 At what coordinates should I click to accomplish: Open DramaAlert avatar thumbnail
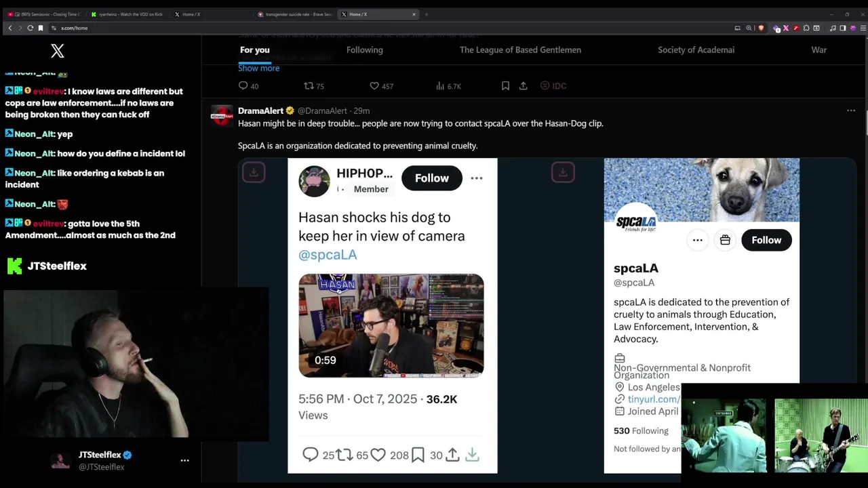click(x=222, y=116)
